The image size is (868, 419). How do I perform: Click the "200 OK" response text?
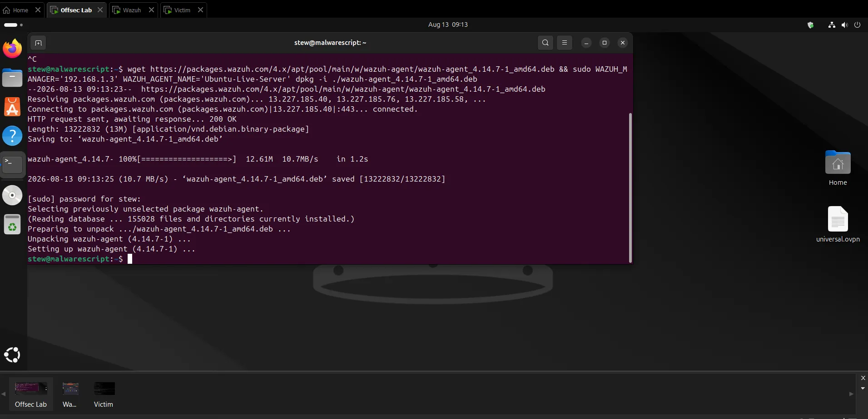click(x=223, y=119)
